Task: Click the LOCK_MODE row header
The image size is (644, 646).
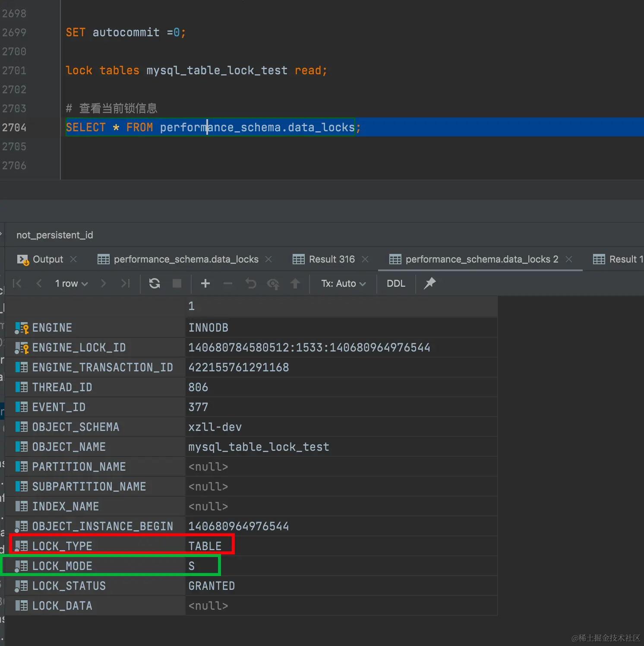Action: pyautogui.click(x=62, y=566)
